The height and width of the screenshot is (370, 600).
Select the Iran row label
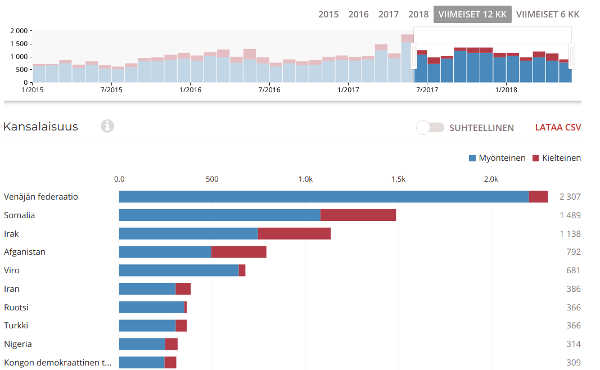[x=11, y=289]
